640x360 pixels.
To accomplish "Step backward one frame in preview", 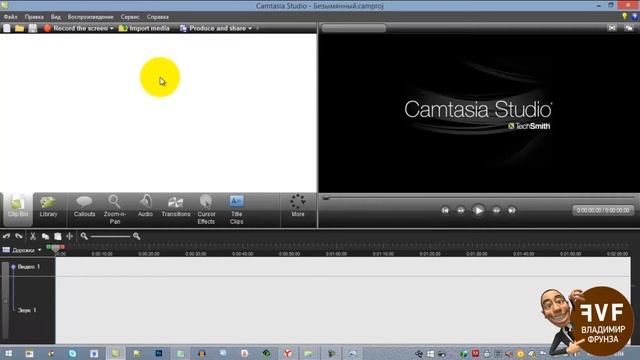I will (x=460, y=210).
